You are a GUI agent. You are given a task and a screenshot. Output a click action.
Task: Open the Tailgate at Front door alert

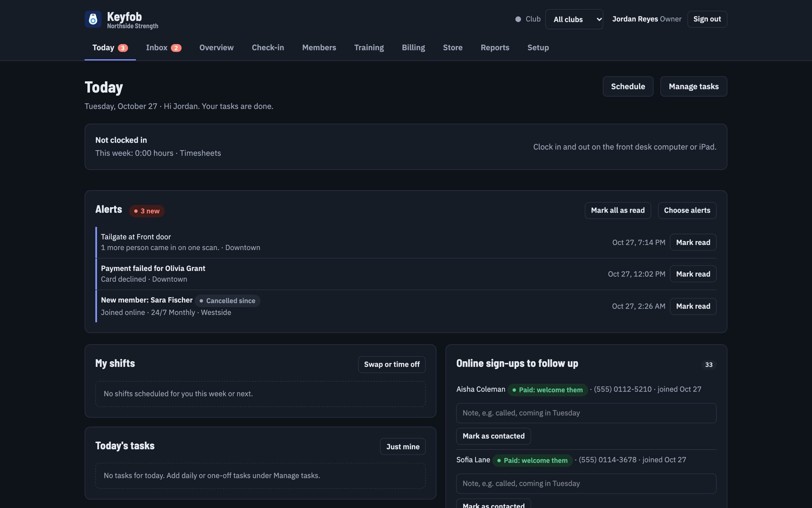[x=136, y=237]
